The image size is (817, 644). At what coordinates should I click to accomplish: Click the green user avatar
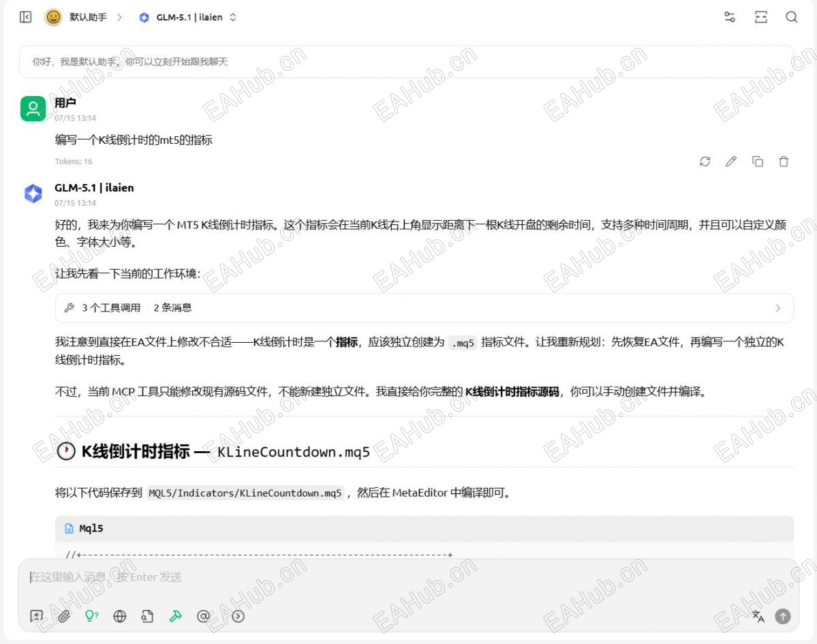pyautogui.click(x=33, y=108)
